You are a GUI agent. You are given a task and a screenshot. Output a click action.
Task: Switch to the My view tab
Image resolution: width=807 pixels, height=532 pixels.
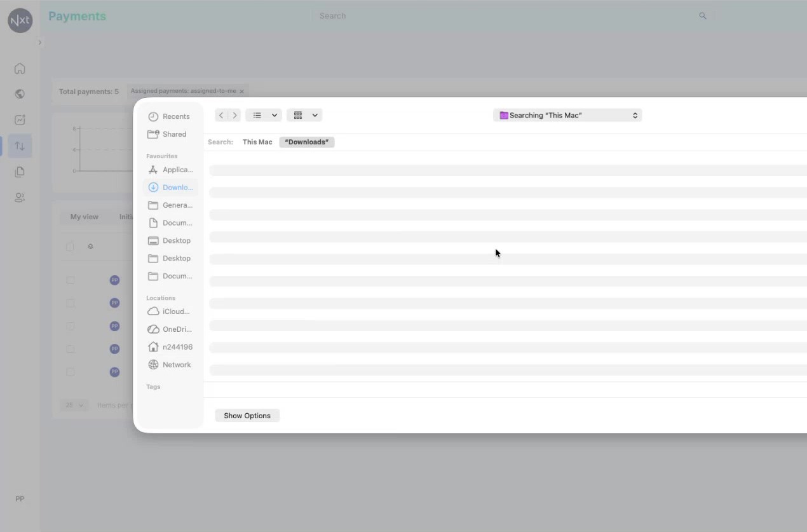tap(84, 217)
